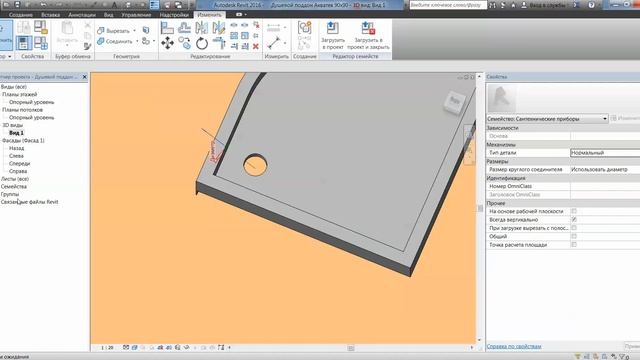Click the vertical scrollbar of the 3D view

point(479,208)
